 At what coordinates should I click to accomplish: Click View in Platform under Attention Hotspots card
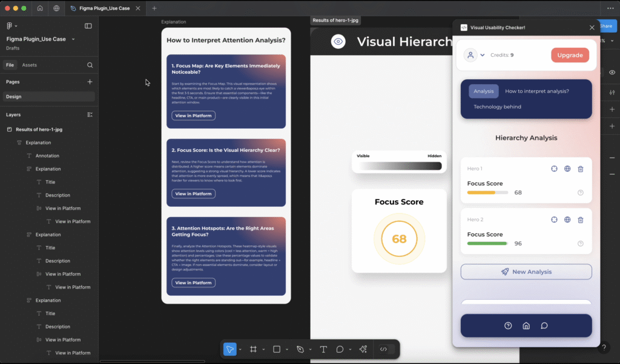pos(193,282)
